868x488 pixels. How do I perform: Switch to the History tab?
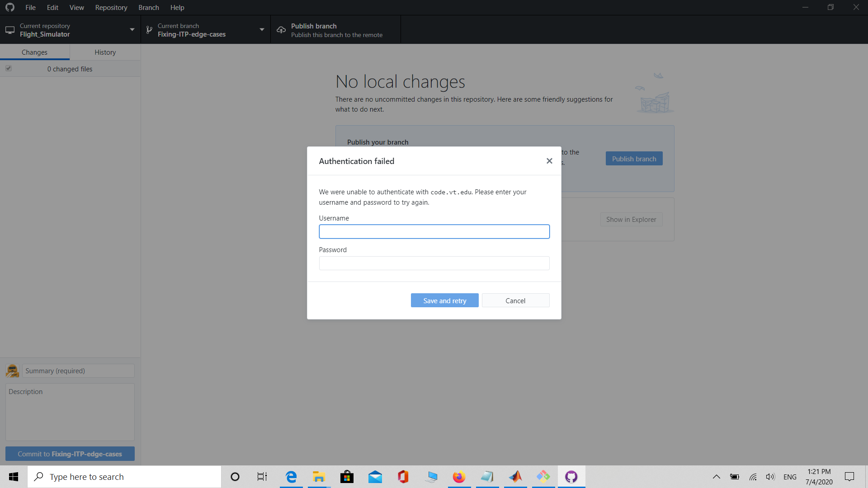[105, 52]
